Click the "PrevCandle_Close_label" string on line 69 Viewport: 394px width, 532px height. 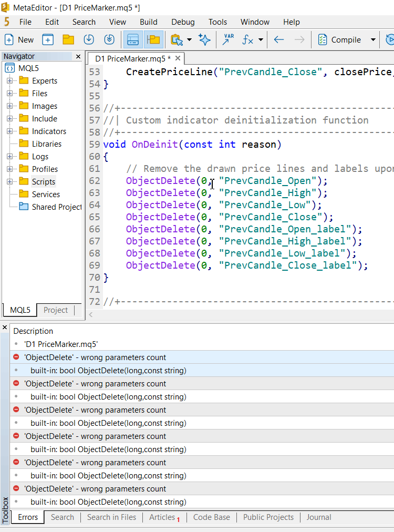tap(287, 265)
